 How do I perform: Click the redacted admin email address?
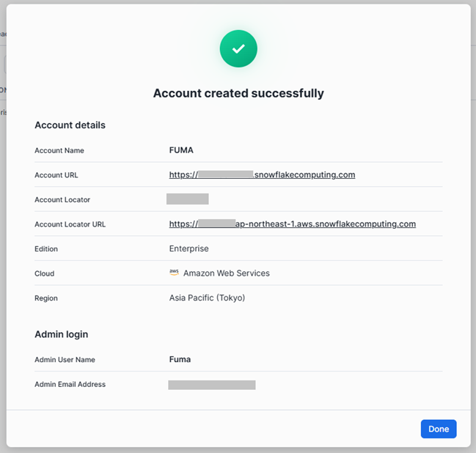[211, 385]
